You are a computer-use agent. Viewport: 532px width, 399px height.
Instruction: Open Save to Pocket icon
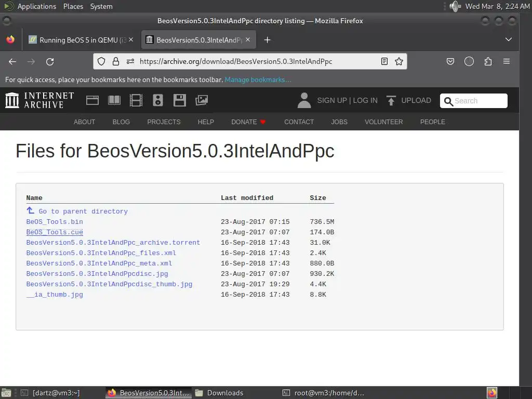450,61
